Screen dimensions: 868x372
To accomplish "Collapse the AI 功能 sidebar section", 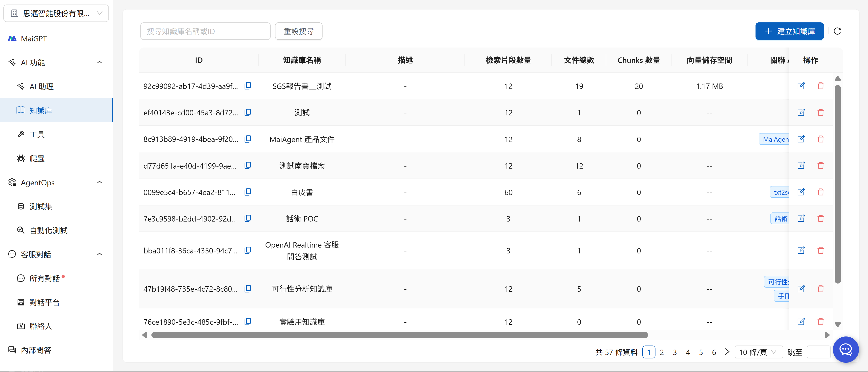I will (99, 62).
